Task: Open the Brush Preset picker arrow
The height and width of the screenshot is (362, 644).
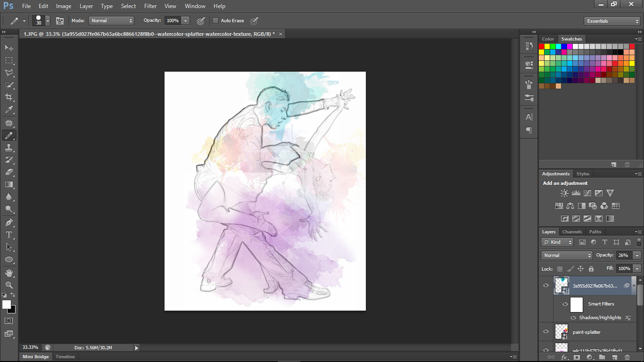Action: [48, 21]
